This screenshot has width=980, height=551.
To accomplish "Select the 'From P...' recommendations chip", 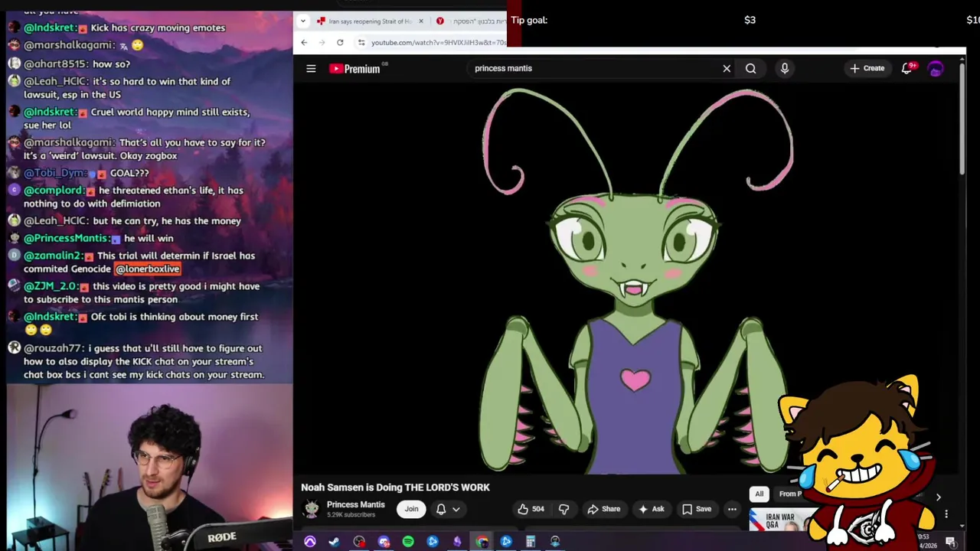I will coord(789,494).
